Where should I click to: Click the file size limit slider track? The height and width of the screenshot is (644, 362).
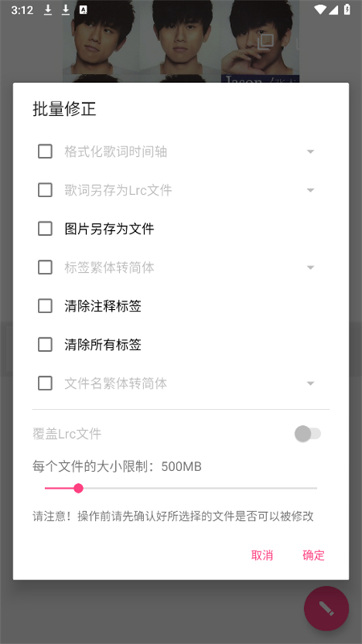pyautogui.click(x=181, y=489)
